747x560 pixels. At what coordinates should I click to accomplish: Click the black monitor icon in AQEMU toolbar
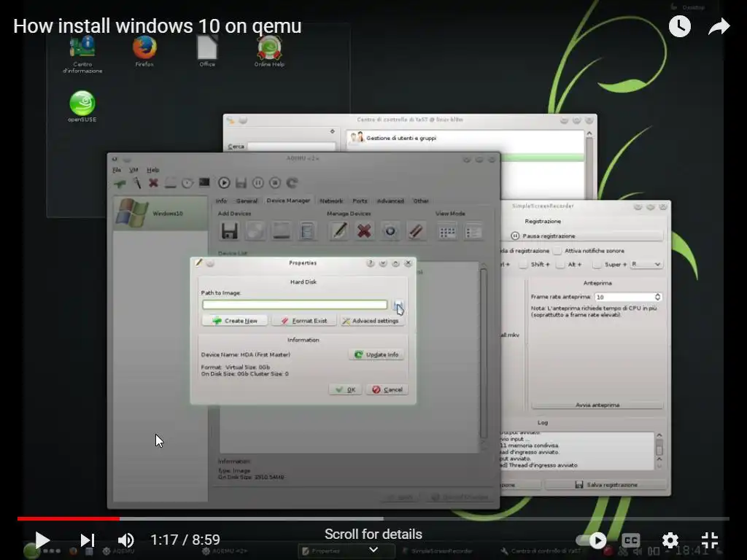click(204, 182)
